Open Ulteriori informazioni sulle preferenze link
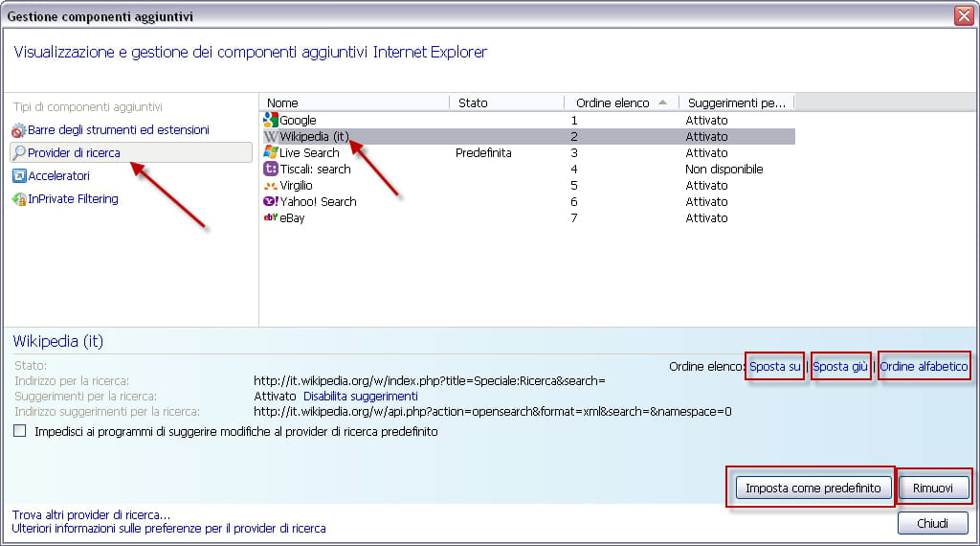 168,529
